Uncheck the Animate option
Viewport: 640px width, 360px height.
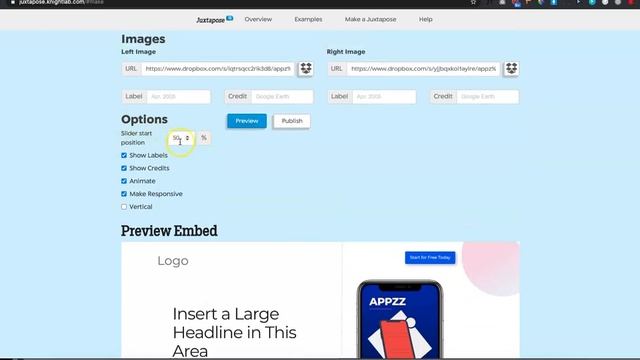pyautogui.click(x=124, y=181)
